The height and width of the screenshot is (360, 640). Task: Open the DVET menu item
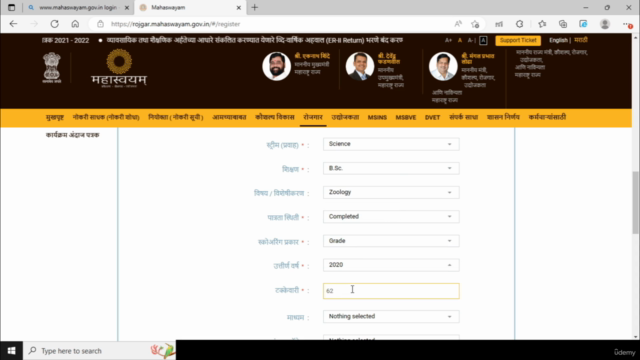(x=432, y=118)
